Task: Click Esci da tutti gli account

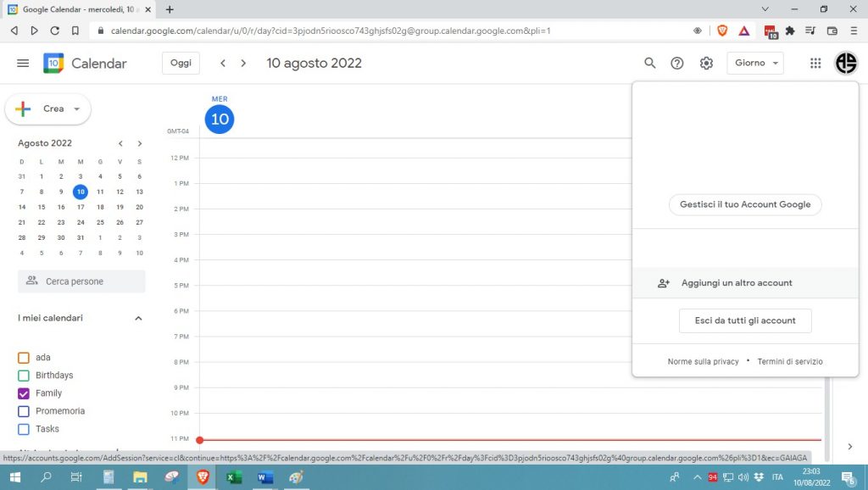Action: pyautogui.click(x=745, y=320)
